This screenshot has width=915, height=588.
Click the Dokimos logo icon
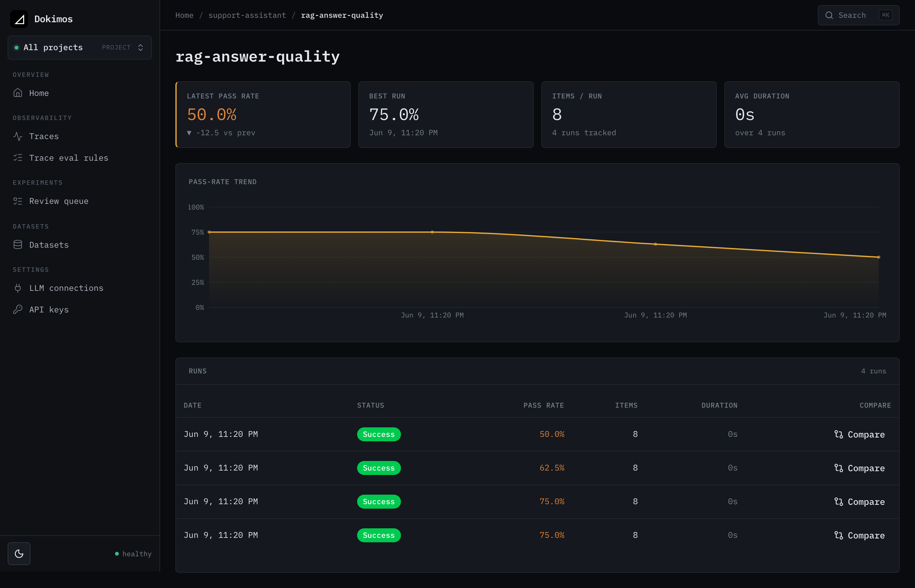tap(19, 19)
